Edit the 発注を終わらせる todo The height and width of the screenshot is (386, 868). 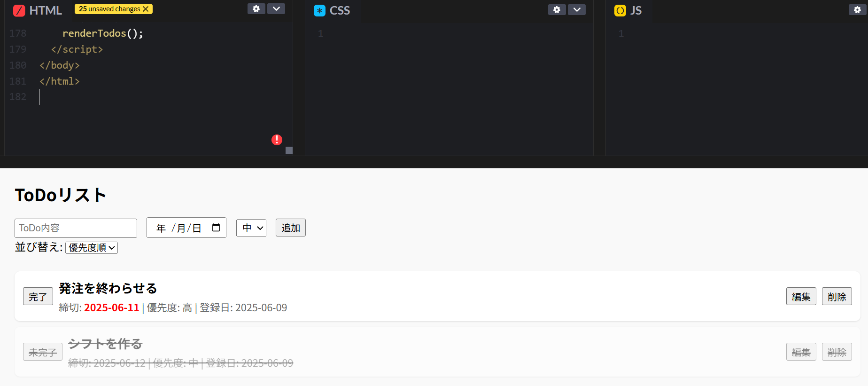point(801,296)
